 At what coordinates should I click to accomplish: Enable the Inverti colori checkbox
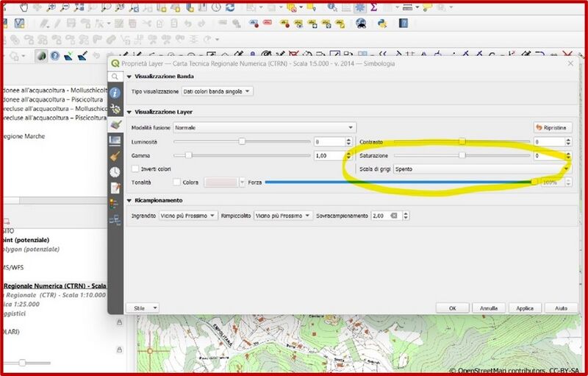point(135,169)
